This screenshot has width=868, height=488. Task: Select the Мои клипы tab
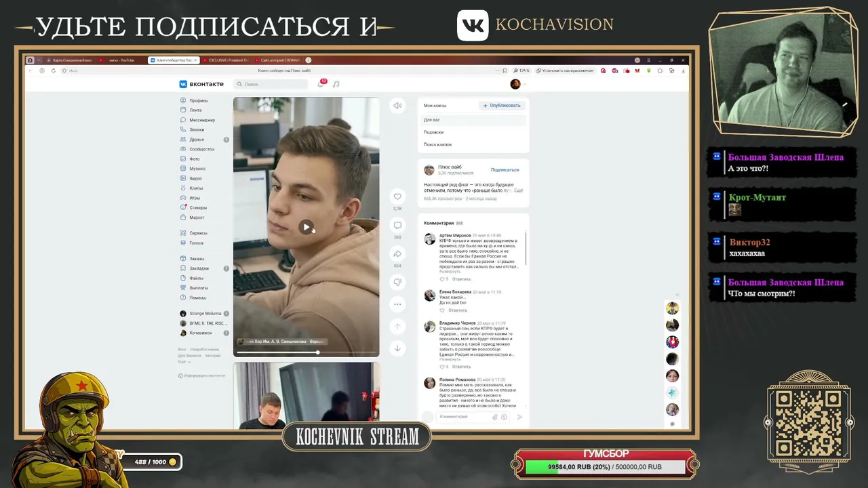click(435, 106)
